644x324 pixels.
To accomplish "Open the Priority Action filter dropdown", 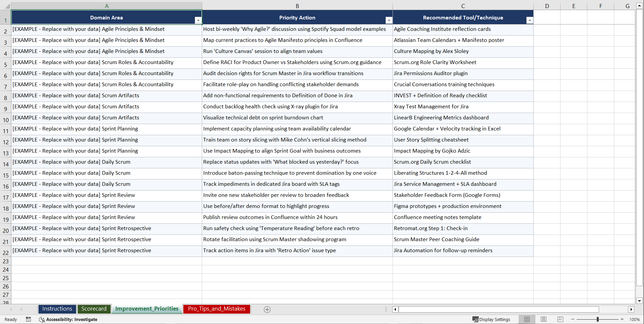I will pos(389,20).
